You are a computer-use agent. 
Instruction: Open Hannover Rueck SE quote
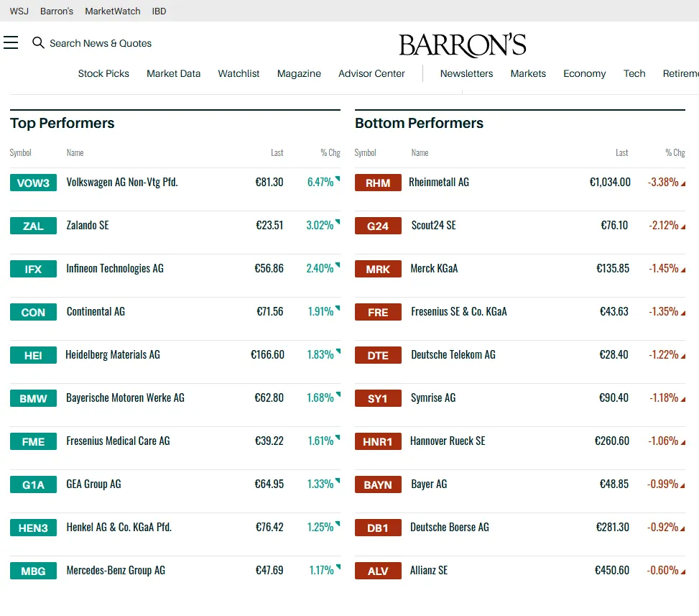click(448, 441)
